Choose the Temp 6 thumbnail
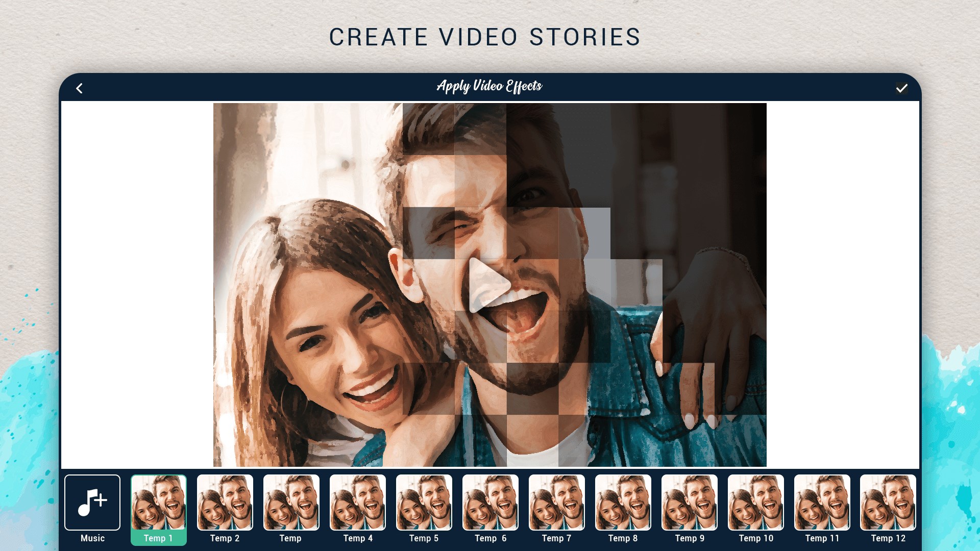980x551 pixels. [x=490, y=503]
